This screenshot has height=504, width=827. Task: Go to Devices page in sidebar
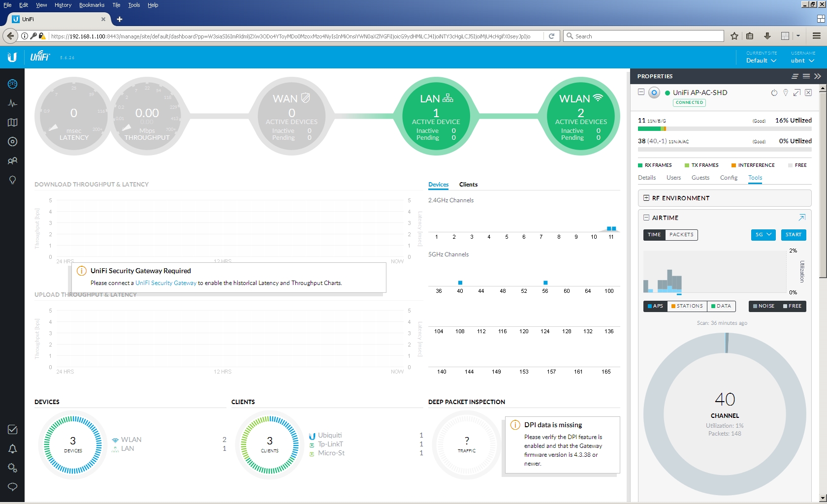[12, 142]
